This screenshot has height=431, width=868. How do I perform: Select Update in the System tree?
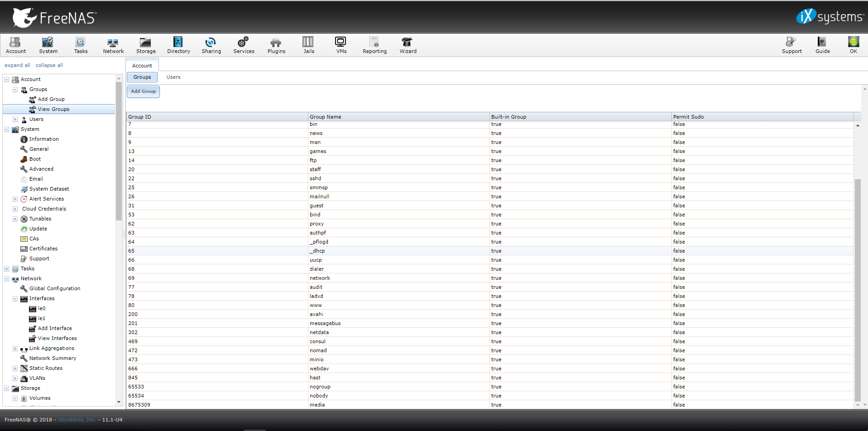[38, 229]
